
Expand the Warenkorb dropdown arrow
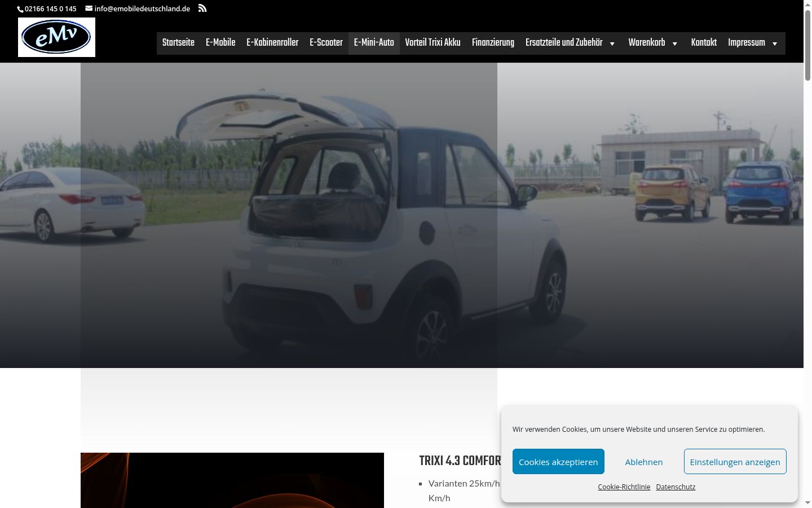[675, 43]
